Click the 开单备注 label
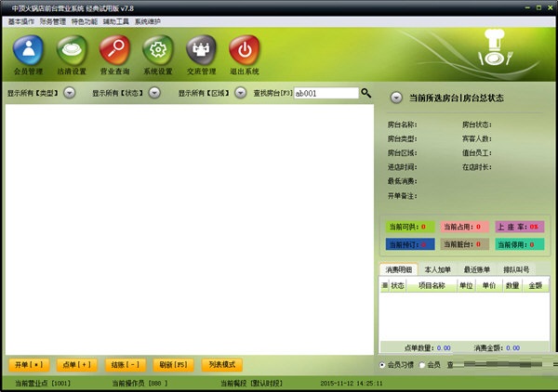 tap(402, 196)
